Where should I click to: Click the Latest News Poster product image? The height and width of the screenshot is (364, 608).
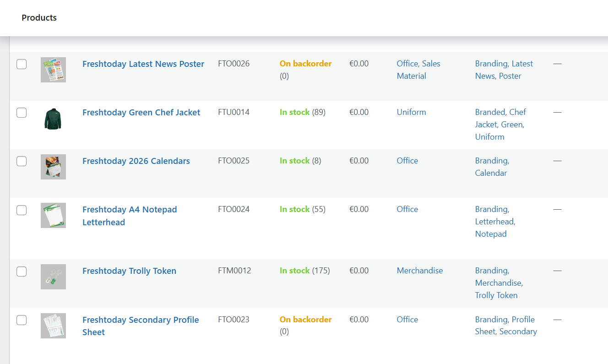click(x=53, y=70)
